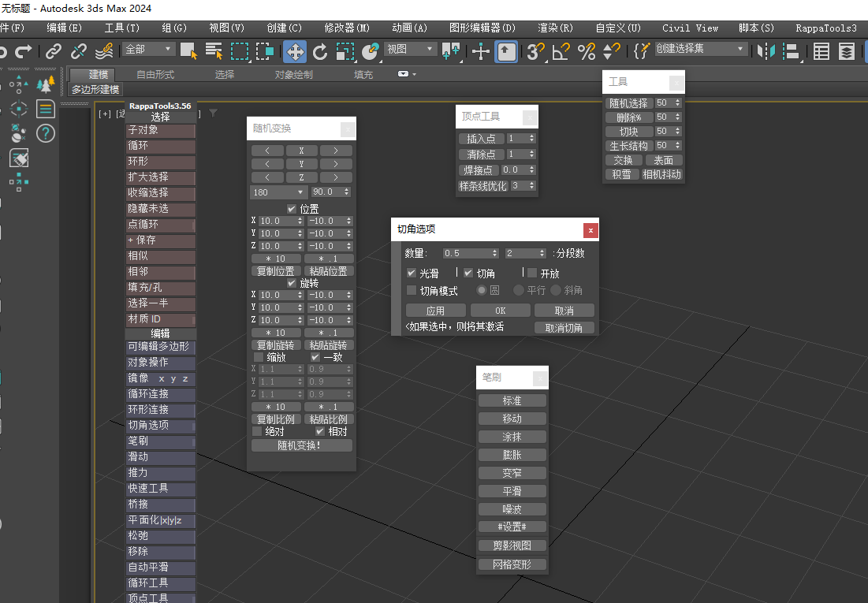Open the 编辑(E) menu
868x603 pixels.
64,28
